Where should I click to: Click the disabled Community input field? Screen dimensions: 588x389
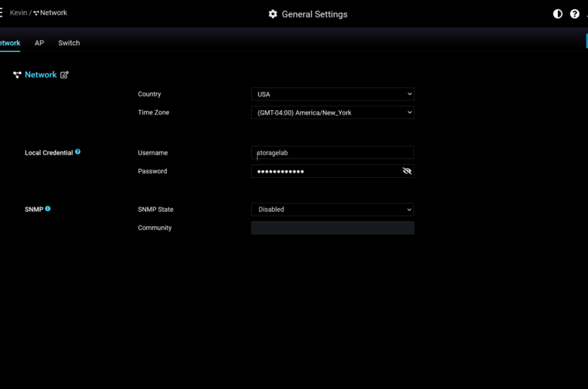(332, 228)
